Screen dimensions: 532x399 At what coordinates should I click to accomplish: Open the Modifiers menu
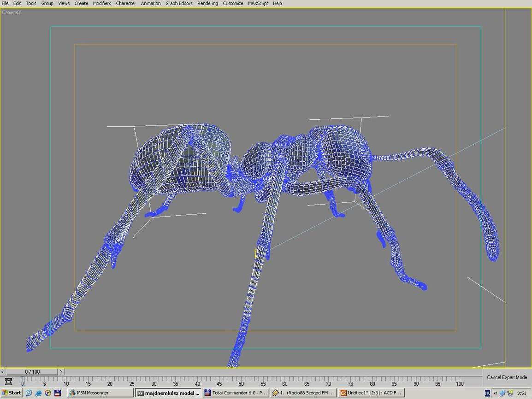102,3
